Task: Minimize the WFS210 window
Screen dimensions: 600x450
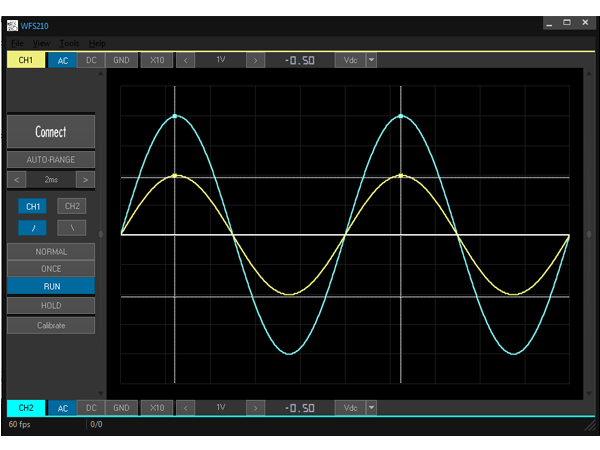Action: [x=549, y=23]
